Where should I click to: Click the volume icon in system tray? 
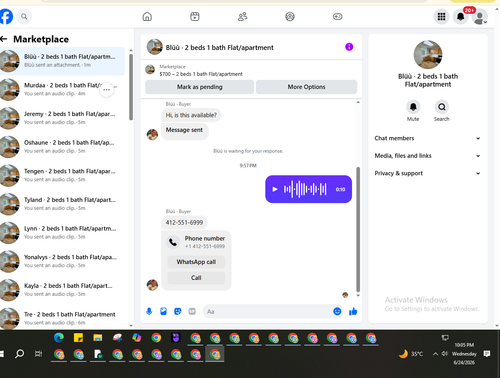[x=445, y=354]
